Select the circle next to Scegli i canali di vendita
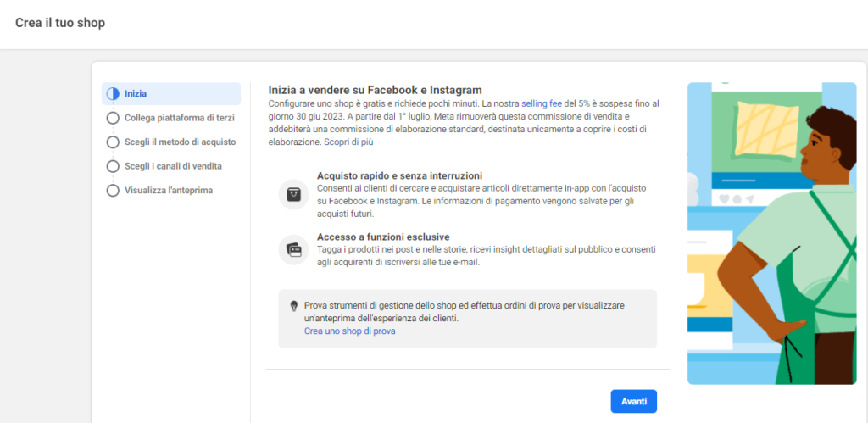 pos(113,166)
